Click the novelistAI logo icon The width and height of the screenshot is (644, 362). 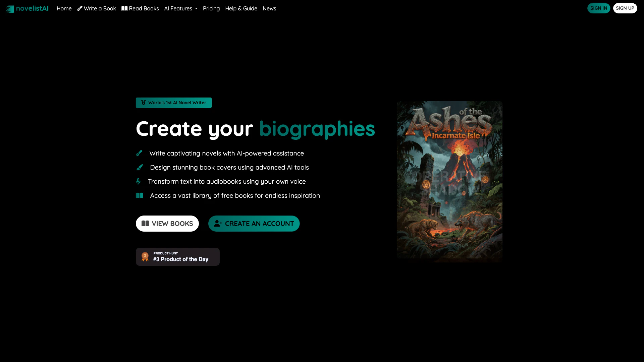[x=9, y=9]
